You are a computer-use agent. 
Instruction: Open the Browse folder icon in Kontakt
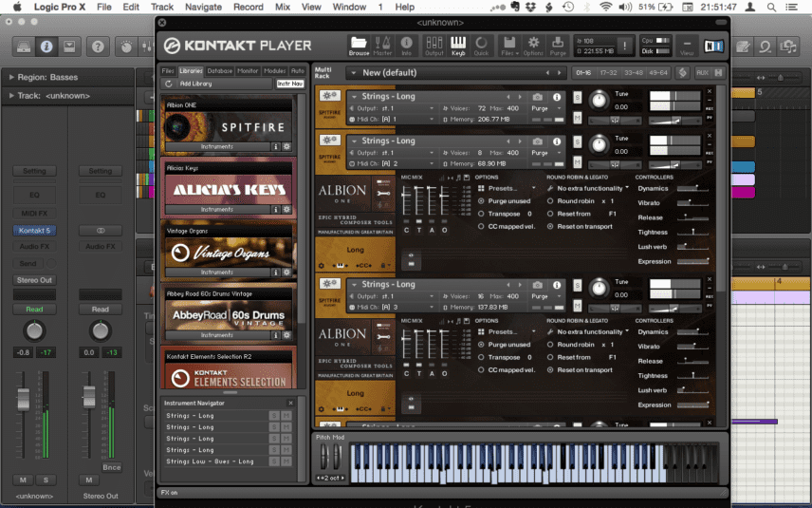[359, 46]
